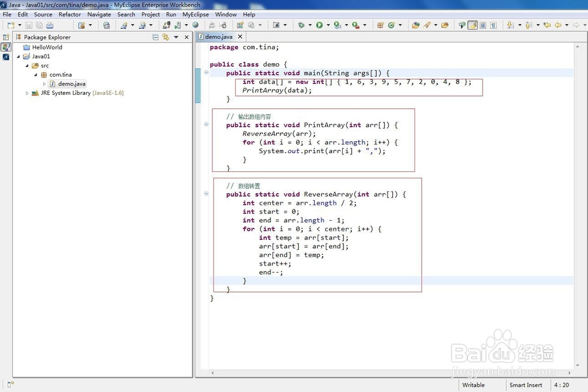
Task: Click the Debug bug icon
Action: pyautogui.click(x=301, y=25)
